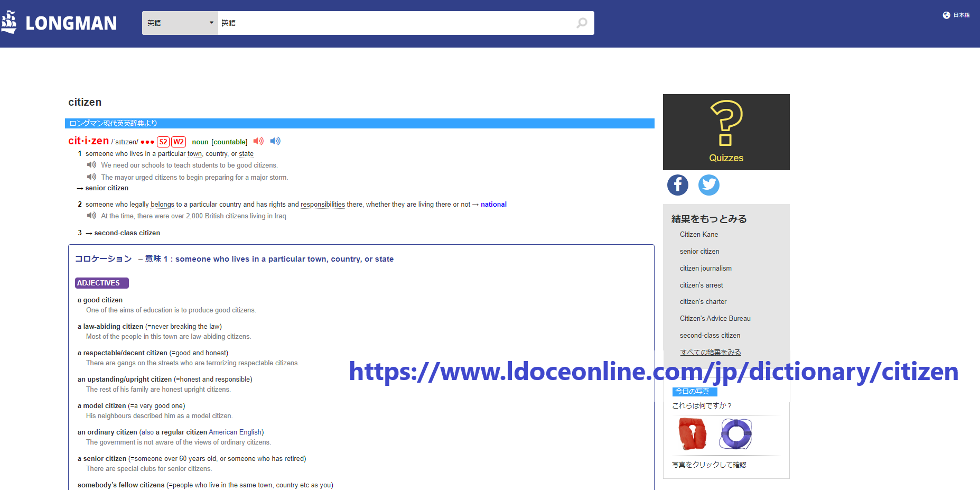The width and height of the screenshot is (980, 490).
Task: Click the W2 written frequency badge
Action: click(179, 142)
